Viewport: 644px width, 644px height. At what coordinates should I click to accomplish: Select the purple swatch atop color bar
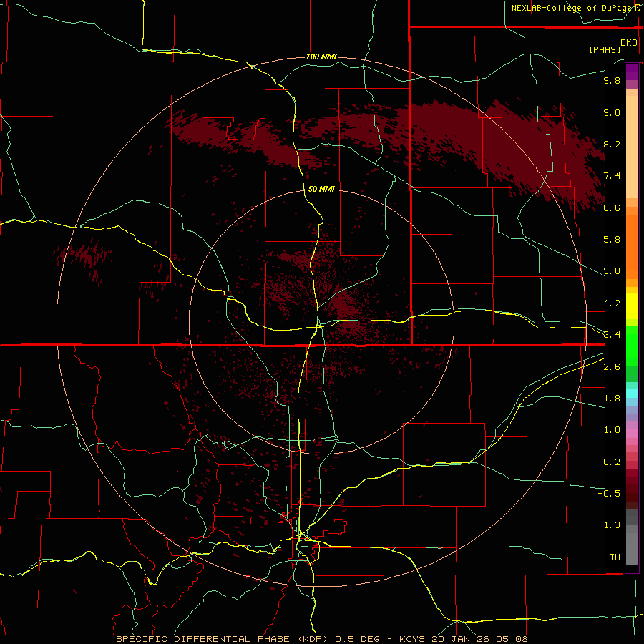632,72
